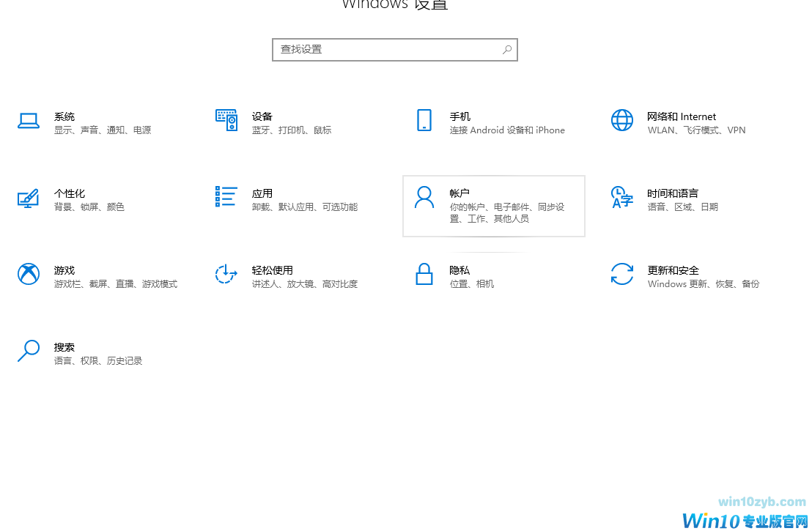Viewport: 812px width, 531px height.
Task: Click the magnifying glass icon for 搜索
Action: [28, 351]
